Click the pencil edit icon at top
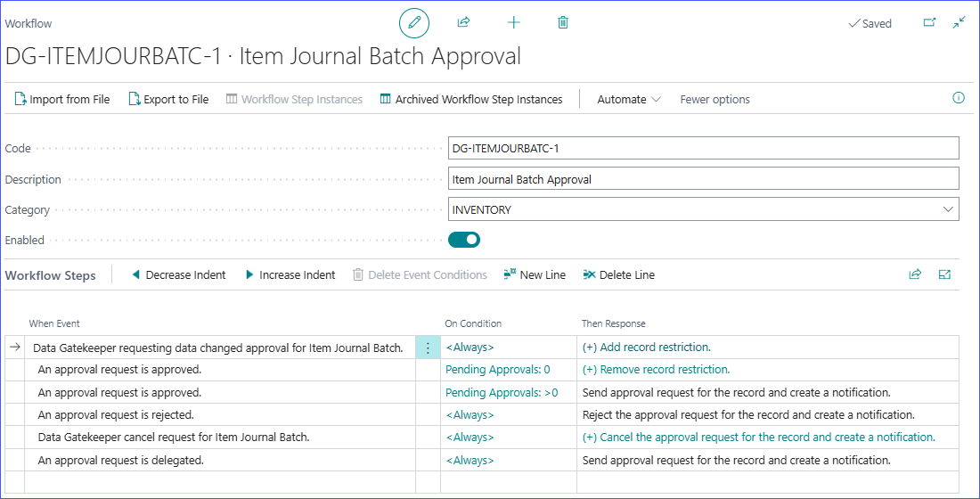980x499 pixels. [x=414, y=23]
